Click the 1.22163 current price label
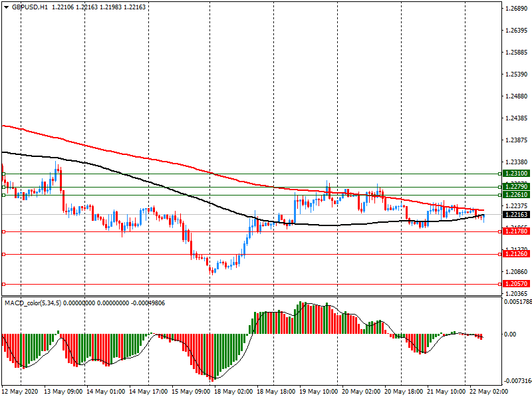Image resolution: width=532 pixels, height=399 pixels. pyautogui.click(x=517, y=214)
